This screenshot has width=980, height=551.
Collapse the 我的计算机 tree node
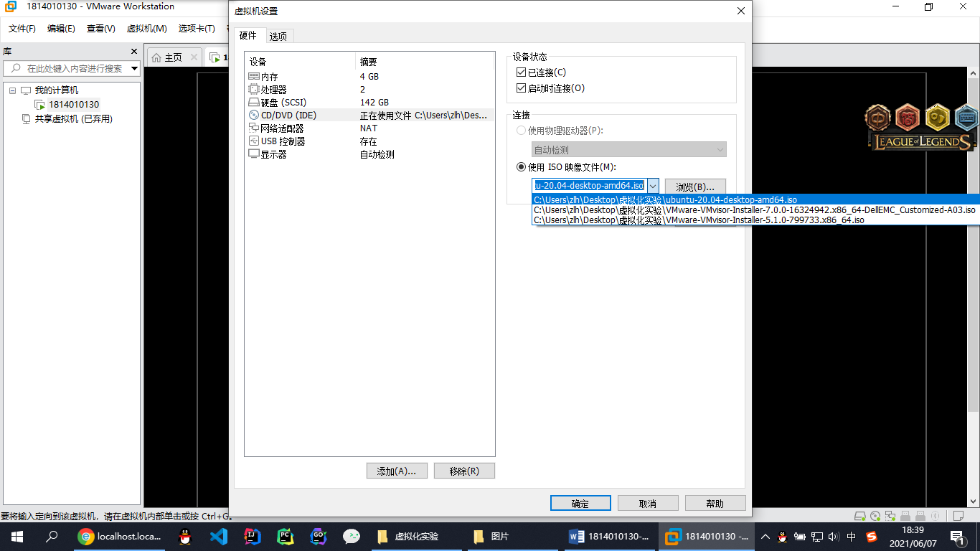click(12, 90)
